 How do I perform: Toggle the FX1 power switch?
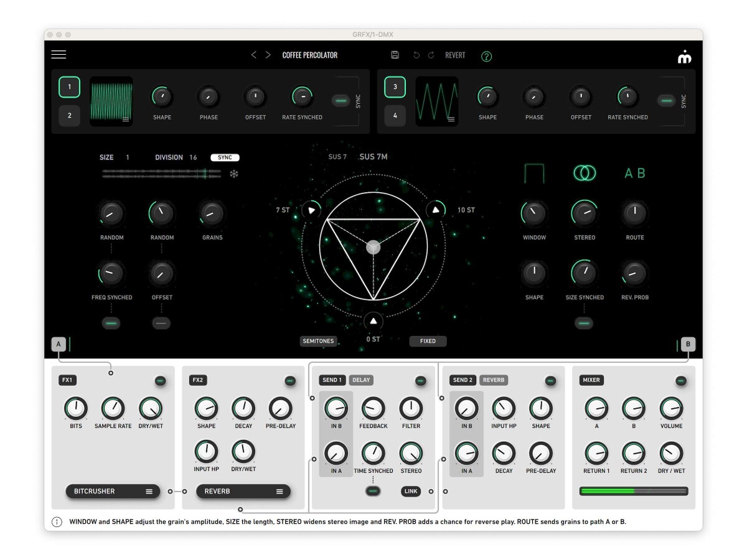click(x=161, y=381)
